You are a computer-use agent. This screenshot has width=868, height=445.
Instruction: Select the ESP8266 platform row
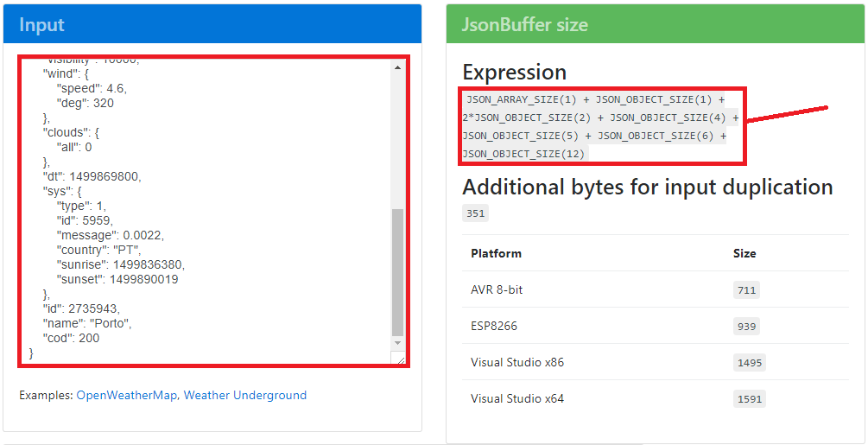494,326
